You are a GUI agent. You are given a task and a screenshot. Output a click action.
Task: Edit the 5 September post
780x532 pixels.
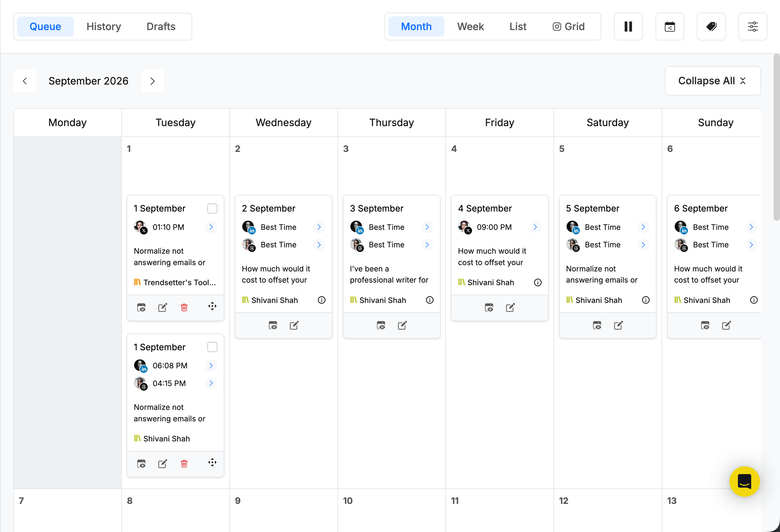618,325
